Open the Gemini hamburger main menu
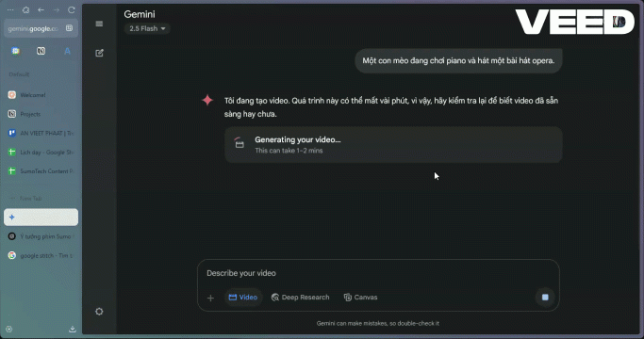644x339 pixels. (x=99, y=24)
